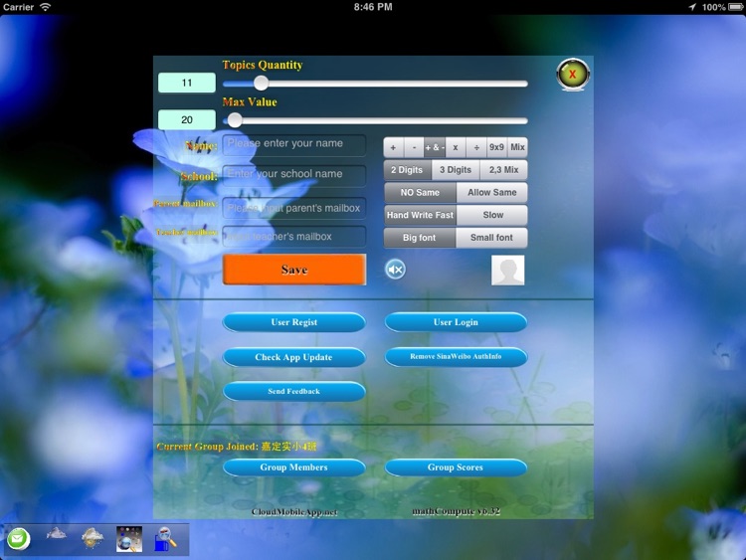Click the Max Value slider handle

point(234,120)
